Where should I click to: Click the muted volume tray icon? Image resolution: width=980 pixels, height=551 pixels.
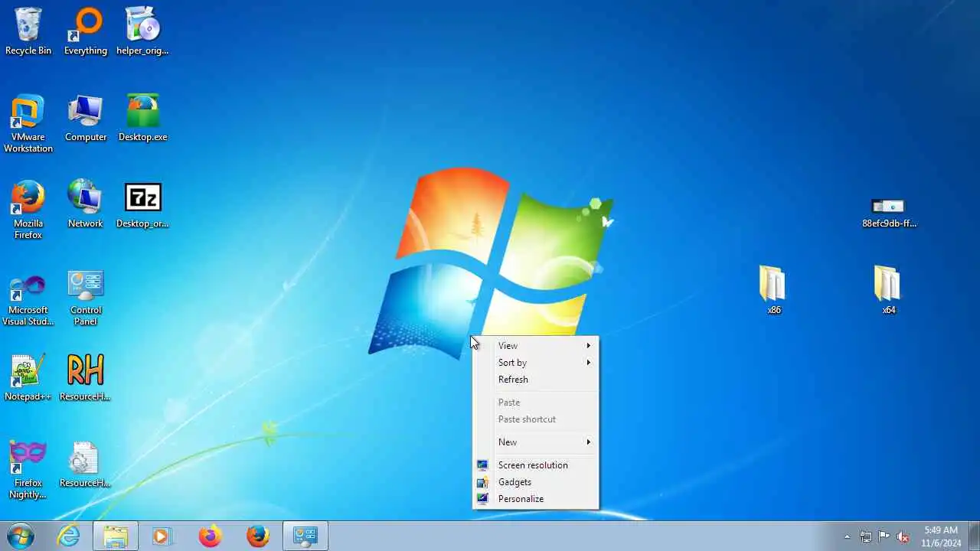903,536
